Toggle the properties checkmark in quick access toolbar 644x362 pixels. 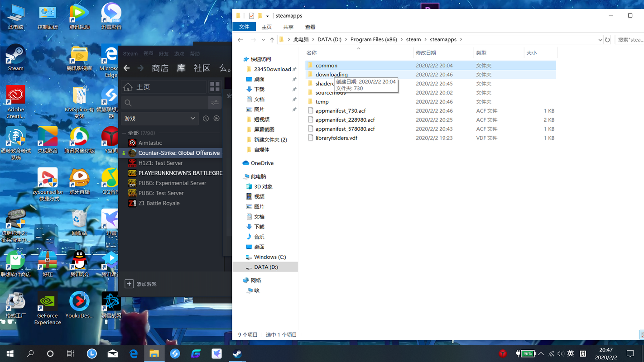coord(251,16)
